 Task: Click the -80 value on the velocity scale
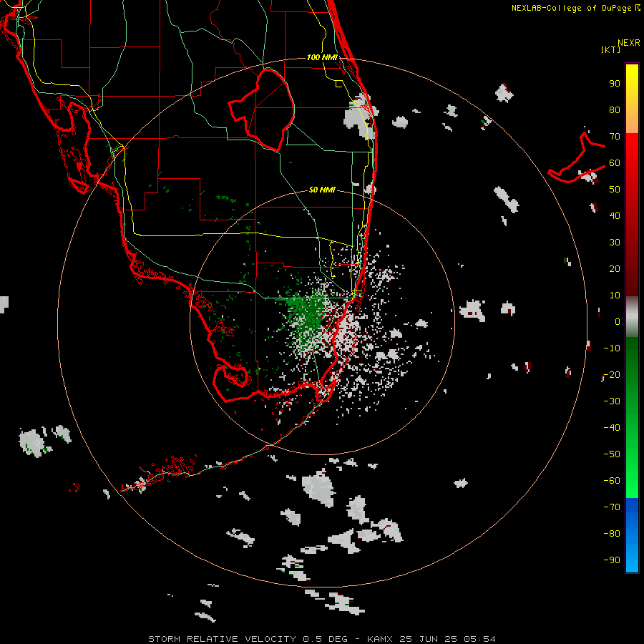(x=612, y=534)
